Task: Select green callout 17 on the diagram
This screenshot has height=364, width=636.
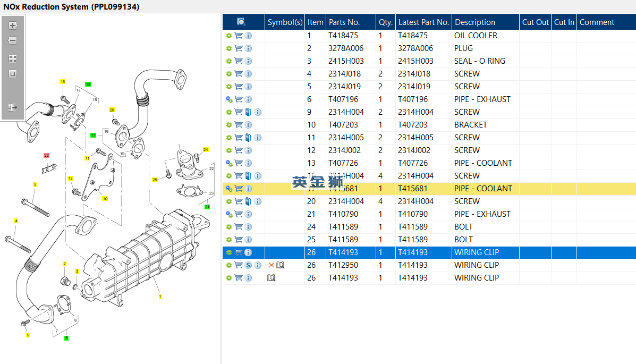Action: click(94, 135)
